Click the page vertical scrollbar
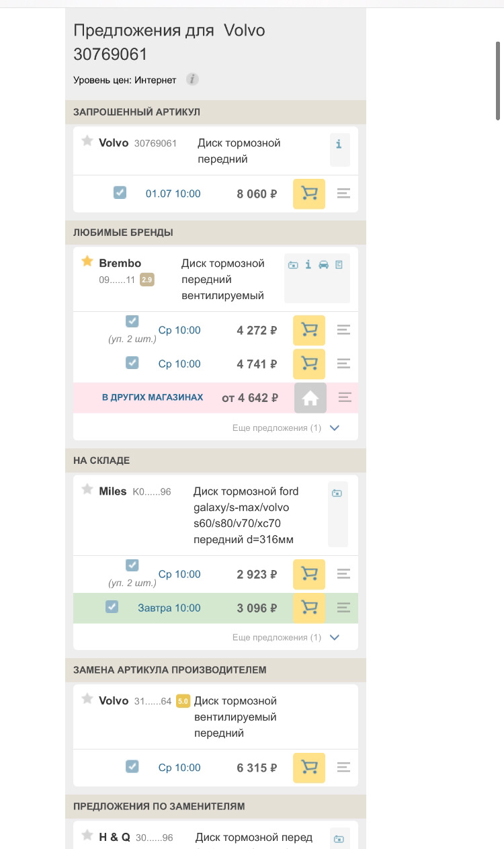The height and width of the screenshot is (849, 504). [497, 81]
